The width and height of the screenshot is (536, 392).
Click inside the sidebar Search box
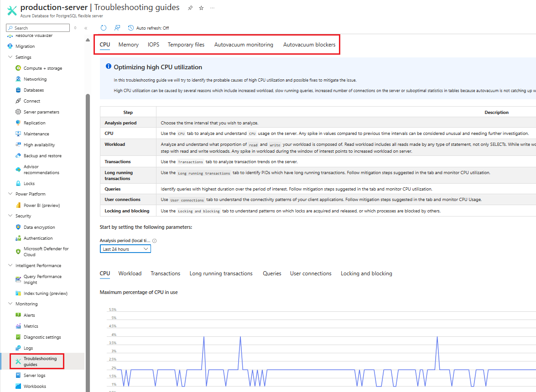(37, 27)
